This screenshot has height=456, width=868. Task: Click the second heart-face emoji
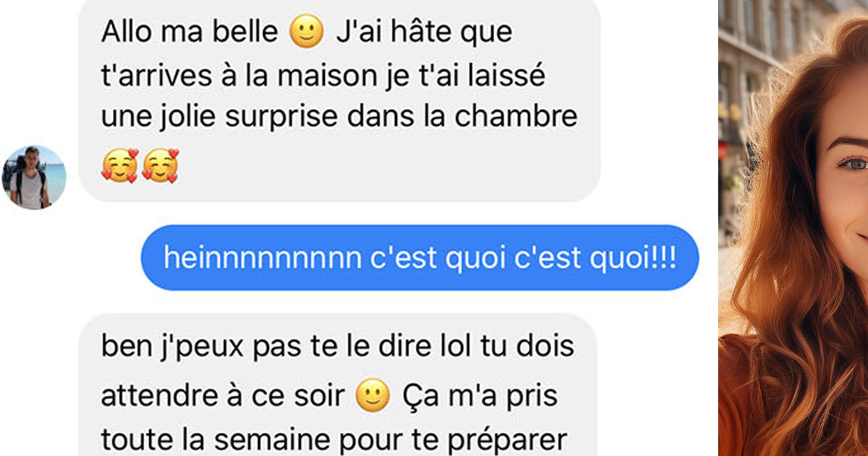159,166
